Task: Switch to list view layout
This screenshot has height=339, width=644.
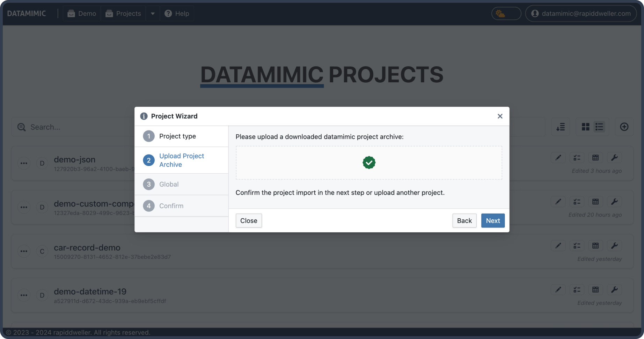Action: 599,127
